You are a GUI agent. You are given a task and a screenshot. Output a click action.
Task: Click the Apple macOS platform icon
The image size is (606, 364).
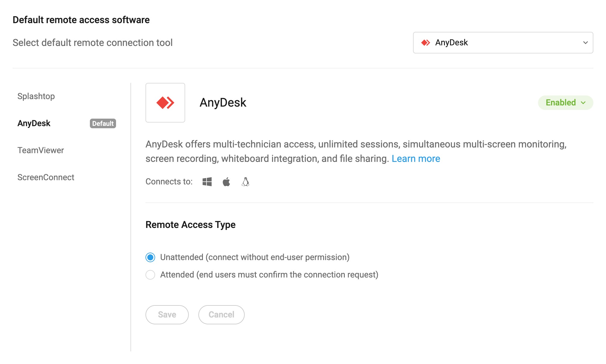pos(226,182)
